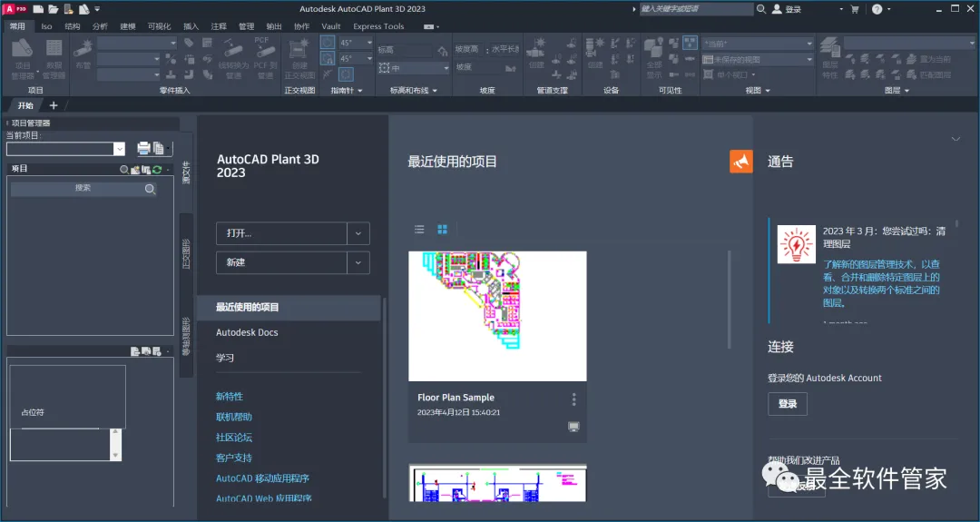Click 登录 button under Autodesk Account

(788, 404)
